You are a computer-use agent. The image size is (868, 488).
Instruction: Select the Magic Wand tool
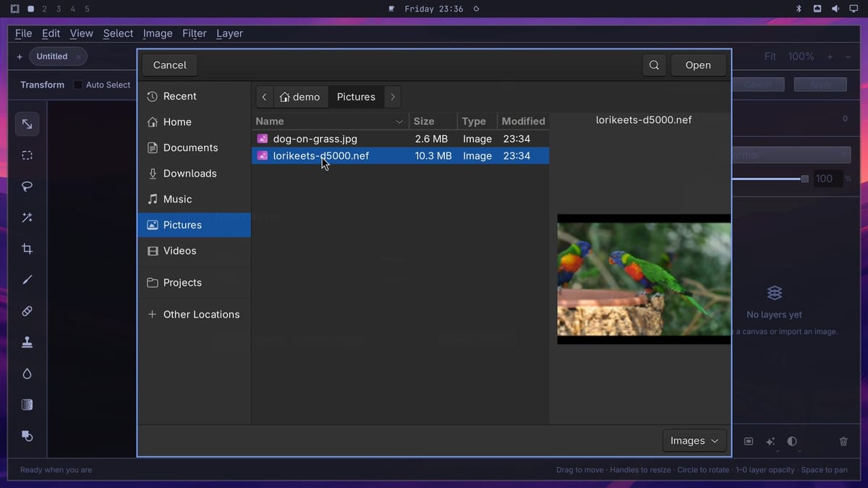pos(27,218)
